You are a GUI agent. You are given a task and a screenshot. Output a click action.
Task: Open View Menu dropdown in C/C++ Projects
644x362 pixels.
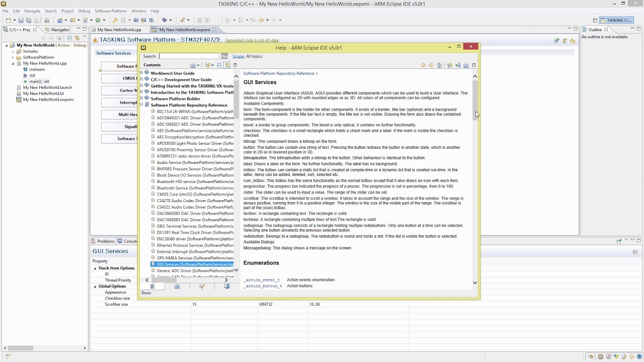[x=85, y=38]
